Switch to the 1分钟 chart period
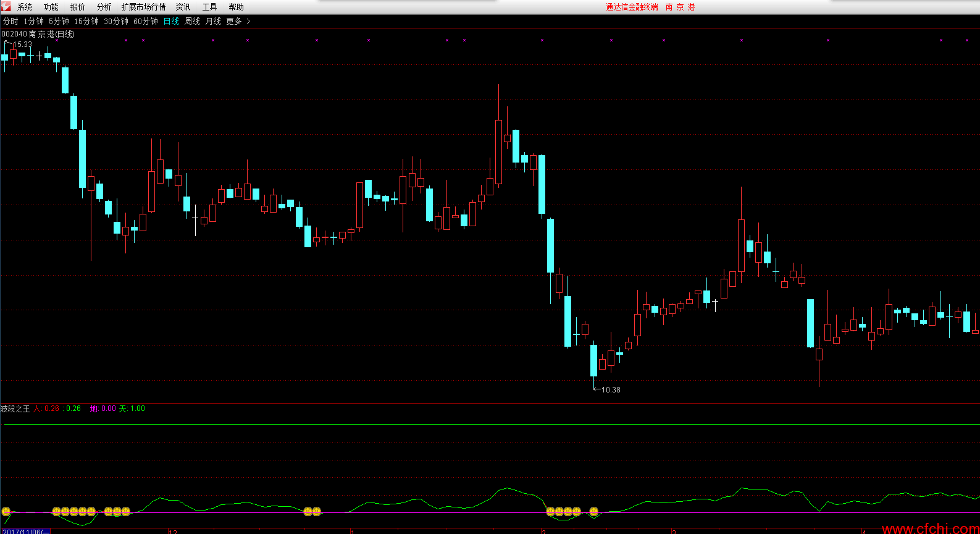Viewport: 980px width, 534px height. [x=34, y=21]
